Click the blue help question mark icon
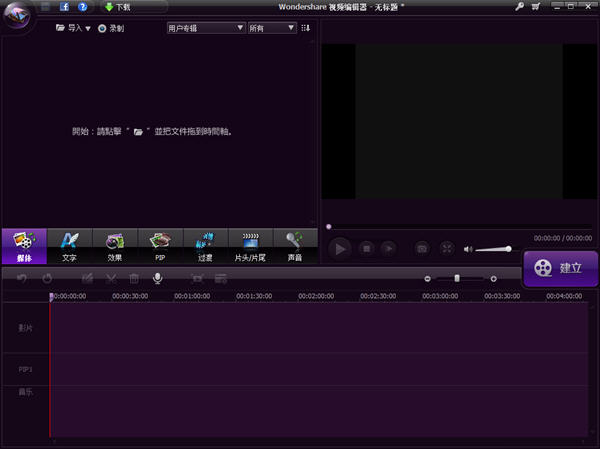This screenshot has width=600, height=449. coord(82,7)
